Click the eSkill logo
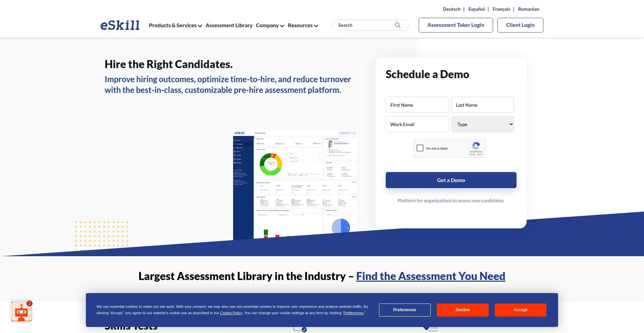The image size is (644, 333). [x=120, y=25]
